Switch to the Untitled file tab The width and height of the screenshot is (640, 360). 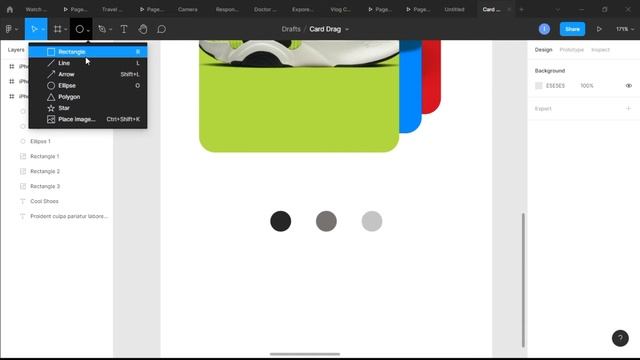pyautogui.click(x=454, y=9)
